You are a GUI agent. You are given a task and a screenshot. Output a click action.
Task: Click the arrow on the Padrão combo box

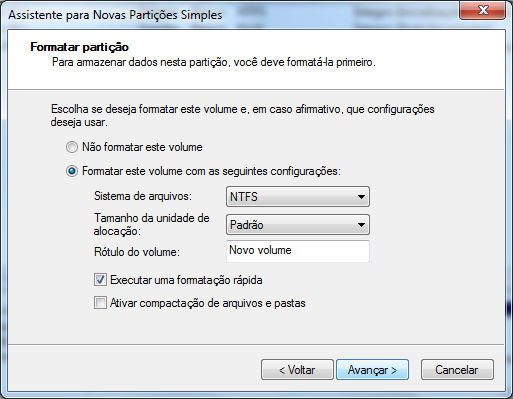[361, 225]
